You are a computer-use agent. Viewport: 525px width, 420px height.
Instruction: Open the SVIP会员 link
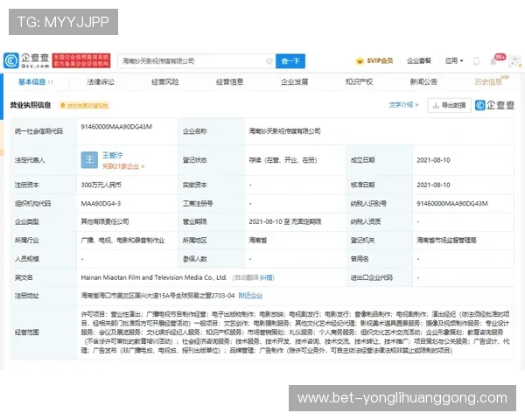point(380,61)
